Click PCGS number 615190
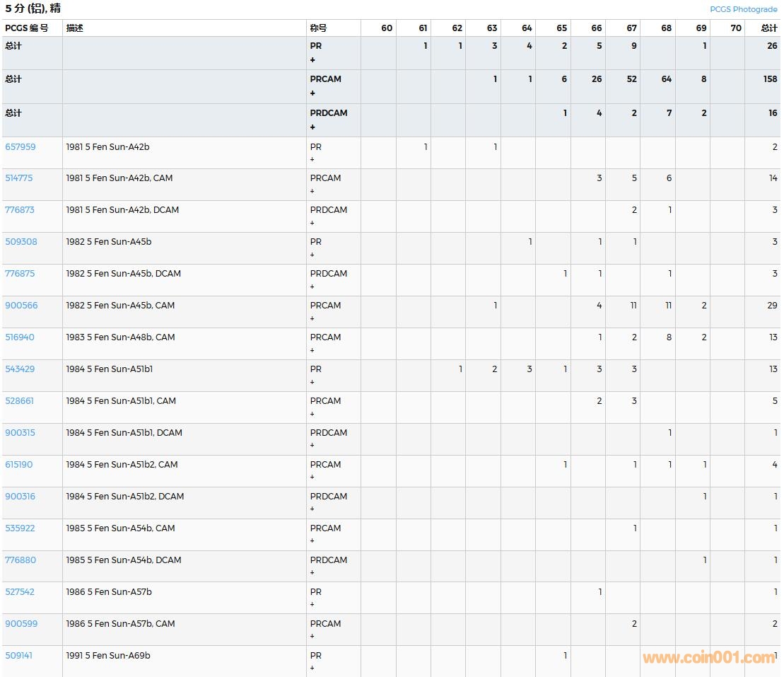 [x=19, y=465]
